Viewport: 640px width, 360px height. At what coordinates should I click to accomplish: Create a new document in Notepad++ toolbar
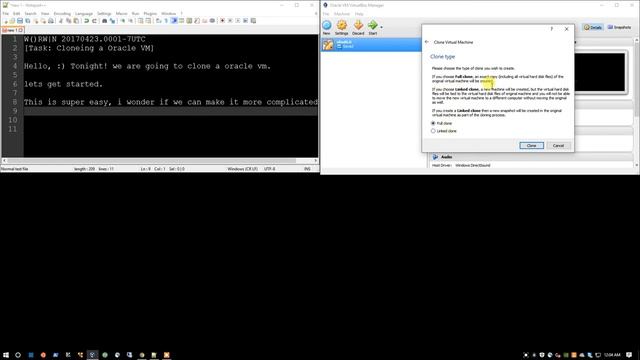coord(5,20)
